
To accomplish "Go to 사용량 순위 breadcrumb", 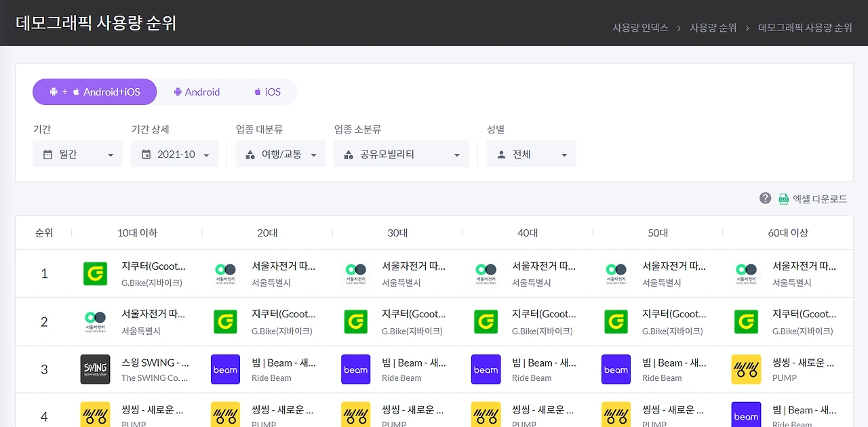I will 713,28.
